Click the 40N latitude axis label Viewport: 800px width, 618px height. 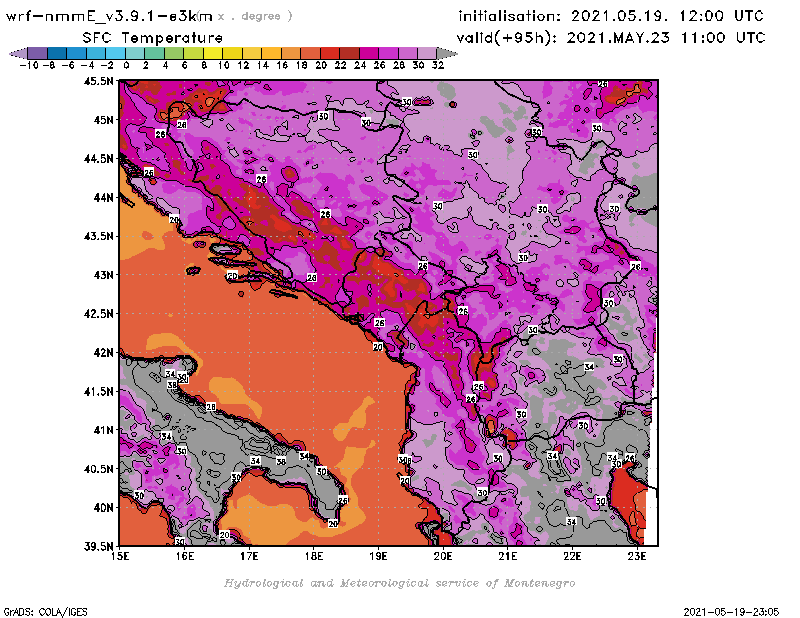pyautogui.click(x=104, y=507)
